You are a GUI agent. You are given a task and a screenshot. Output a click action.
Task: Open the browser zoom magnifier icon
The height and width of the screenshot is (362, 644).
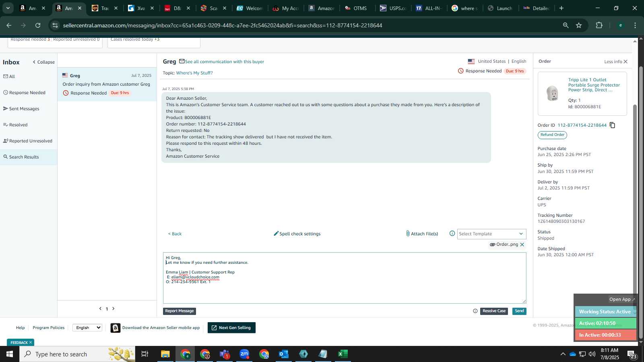tap(566, 25)
